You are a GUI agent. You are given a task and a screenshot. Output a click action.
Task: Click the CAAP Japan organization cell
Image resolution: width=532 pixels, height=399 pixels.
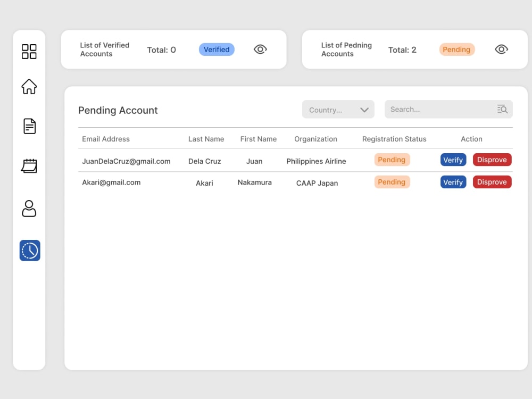click(317, 183)
